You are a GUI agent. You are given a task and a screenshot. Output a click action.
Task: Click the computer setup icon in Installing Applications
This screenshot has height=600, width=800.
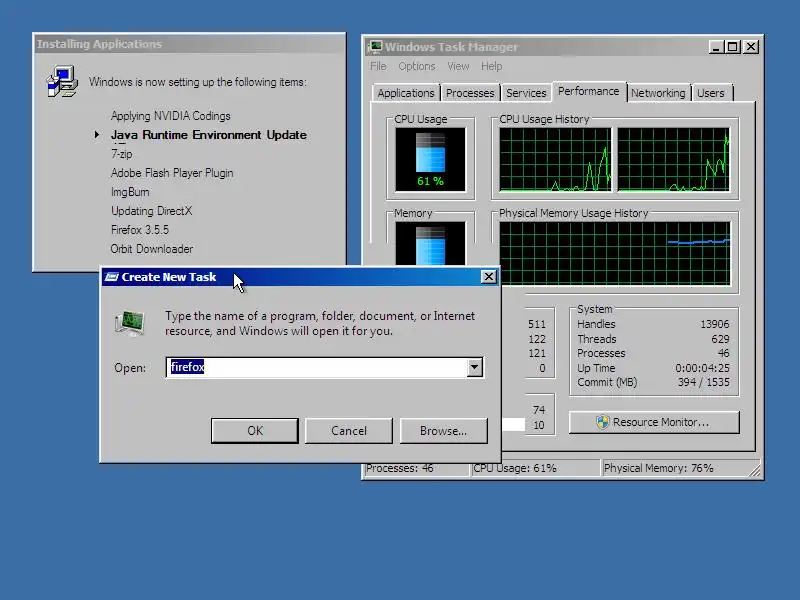pyautogui.click(x=62, y=81)
